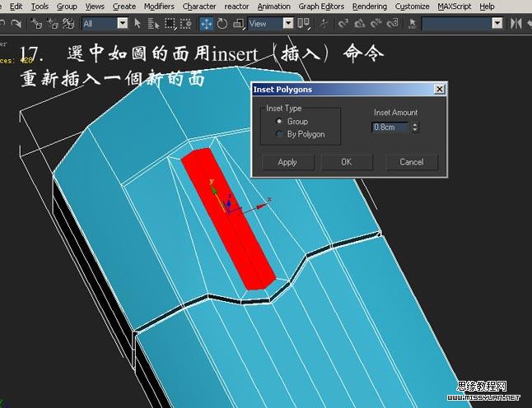Toggle the Percent Snap button
The height and width of the screenshot is (408, 532).
pyautogui.click(x=376, y=23)
